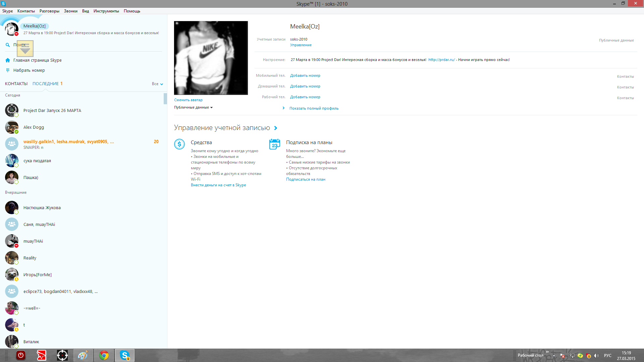This screenshot has width=644, height=362.
Task: Open Рабочий стол toolbar in taskbar
Action: 530,355
